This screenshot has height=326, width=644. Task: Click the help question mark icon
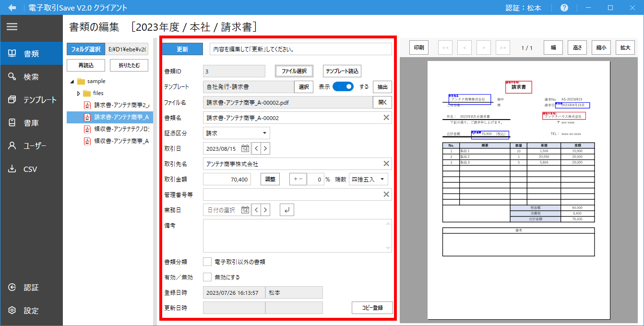pos(564,8)
